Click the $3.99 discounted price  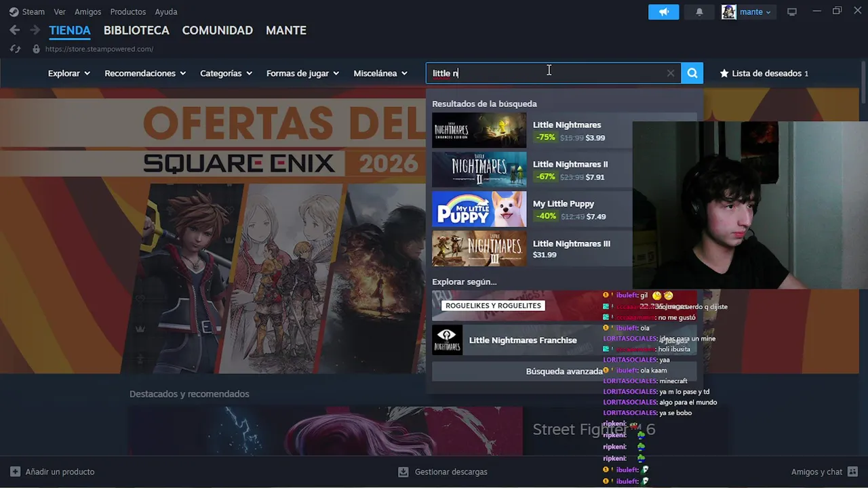click(x=595, y=138)
